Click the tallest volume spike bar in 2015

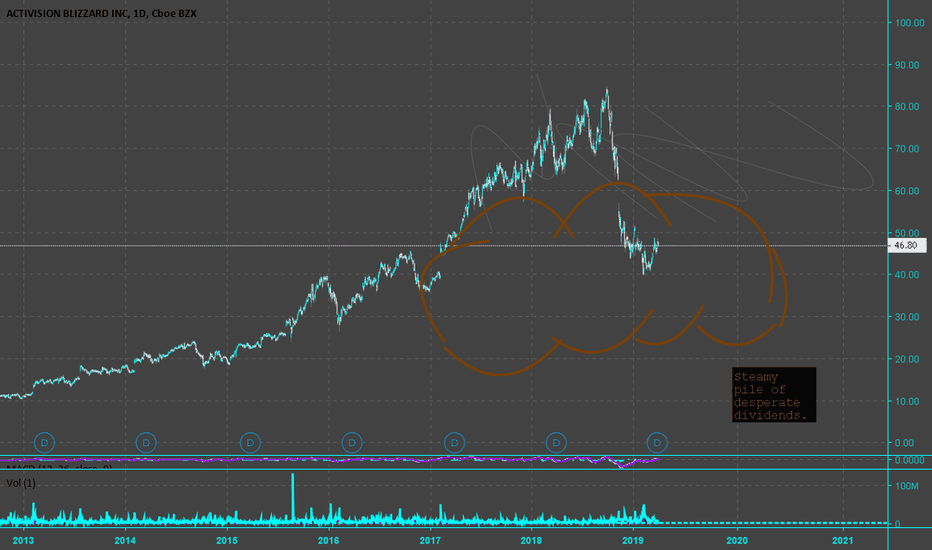point(292,498)
